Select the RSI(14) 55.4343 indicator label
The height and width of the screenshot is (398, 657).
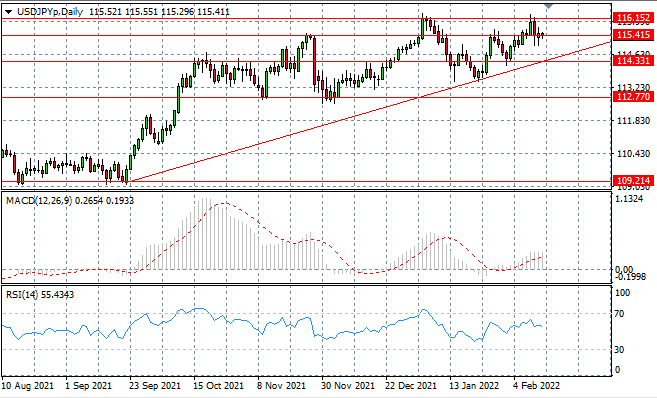pyautogui.click(x=40, y=295)
